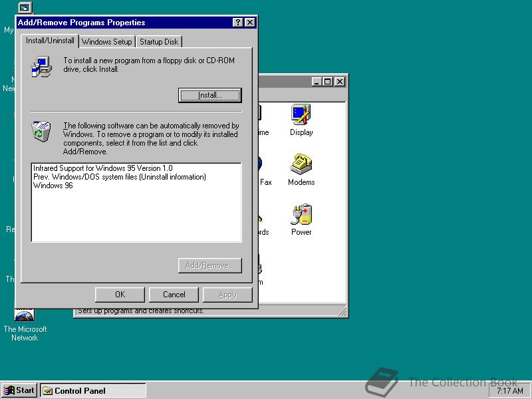Image resolution: width=532 pixels, height=399 pixels.
Task: Open the Display icon in Control Panel
Action: pyautogui.click(x=301, y=120)
